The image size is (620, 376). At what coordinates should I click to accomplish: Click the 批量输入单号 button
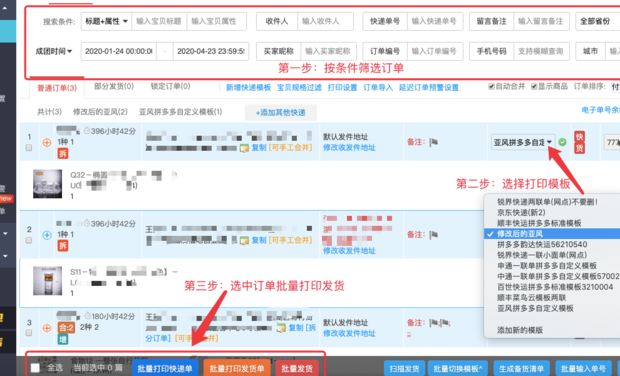(x=583, y=368)
